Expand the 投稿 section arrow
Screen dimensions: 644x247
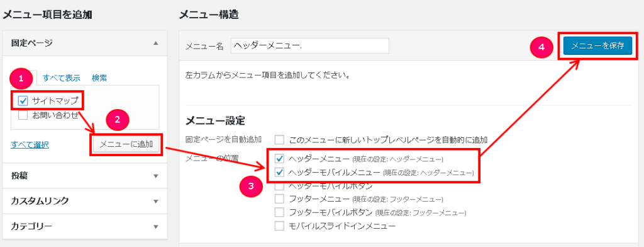click(x=156, y=176)
